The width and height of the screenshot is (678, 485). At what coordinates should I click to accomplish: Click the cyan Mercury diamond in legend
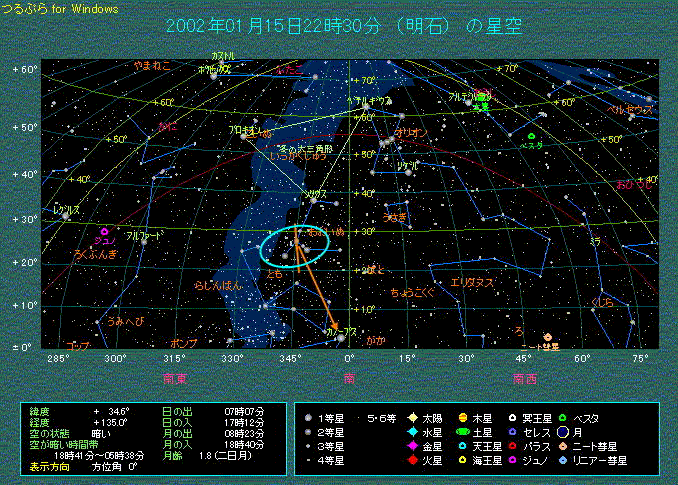pos(414,430)
